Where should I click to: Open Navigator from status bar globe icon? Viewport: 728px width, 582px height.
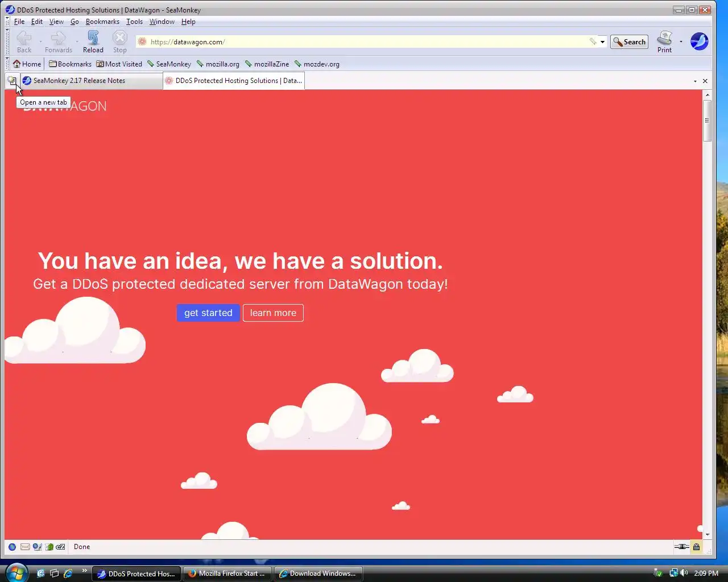click(12, 547)
